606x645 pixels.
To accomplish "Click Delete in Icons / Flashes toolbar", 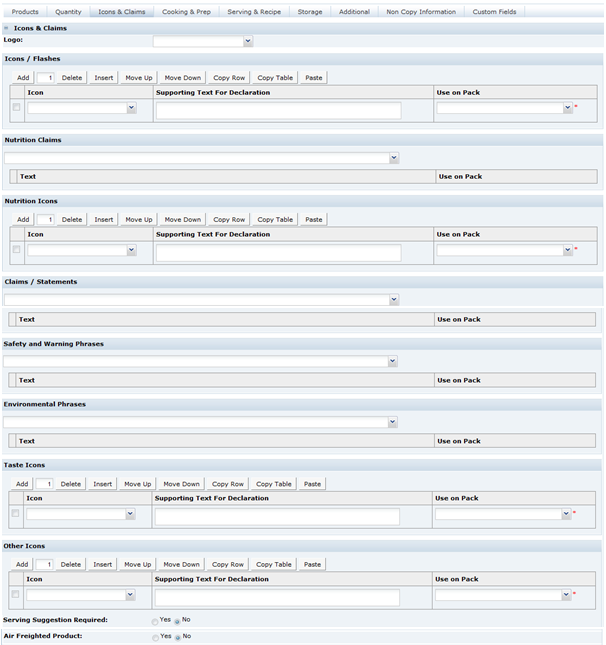I will click(x=72, y=78).
